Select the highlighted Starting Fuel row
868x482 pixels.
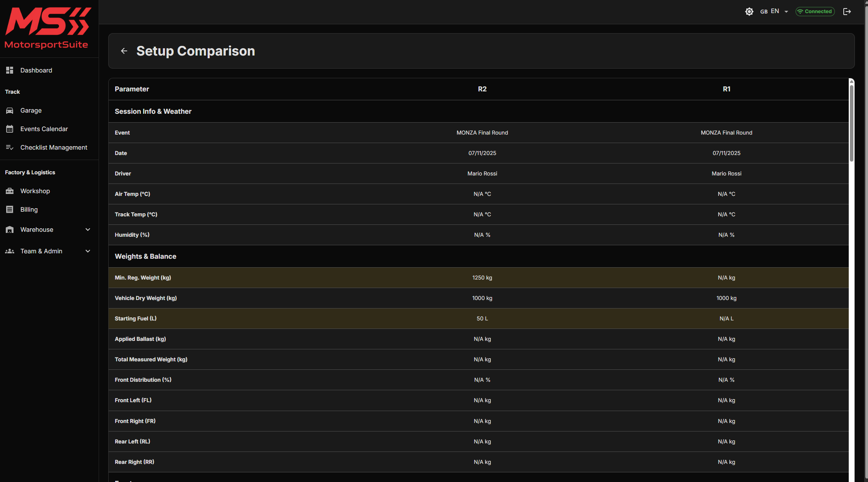coord(478,319)
